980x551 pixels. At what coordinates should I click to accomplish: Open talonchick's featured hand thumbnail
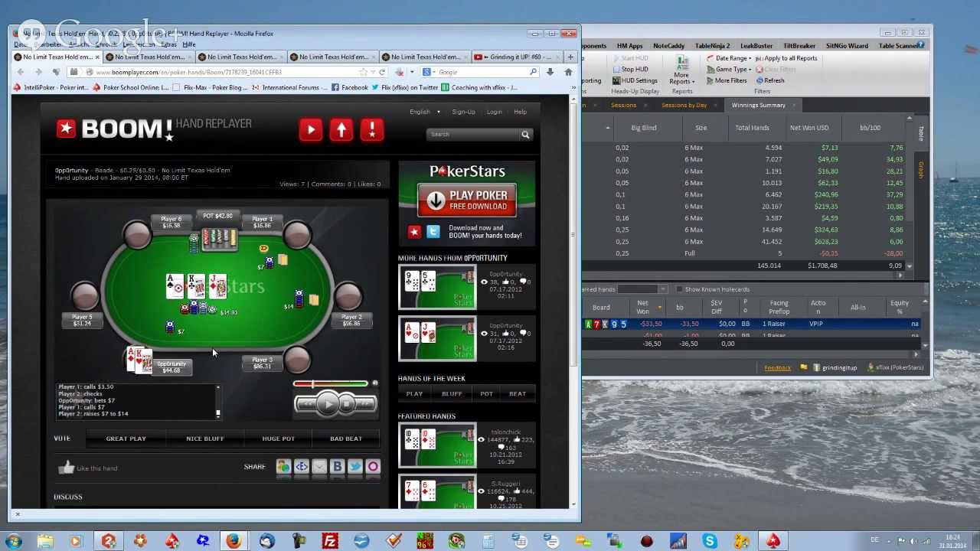(437, 445)
